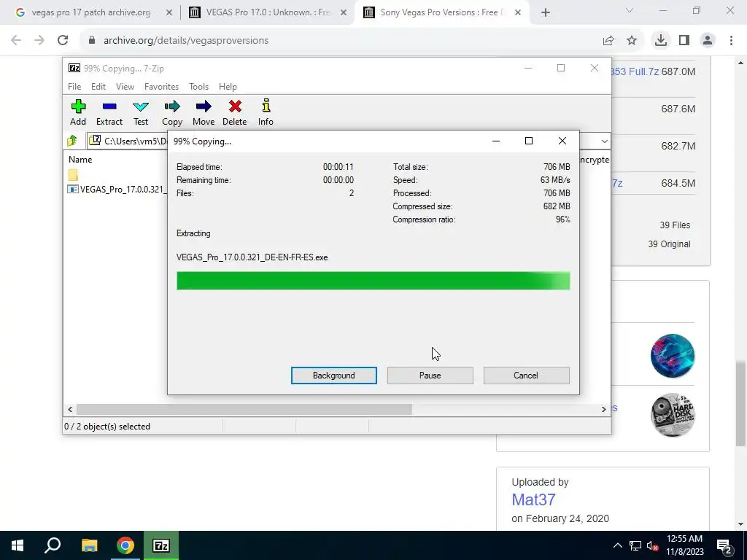Image resolution: width=747 pixels, height=560 pixels.
Task: Open the Chrome profile icon
Action: [708, 41]
